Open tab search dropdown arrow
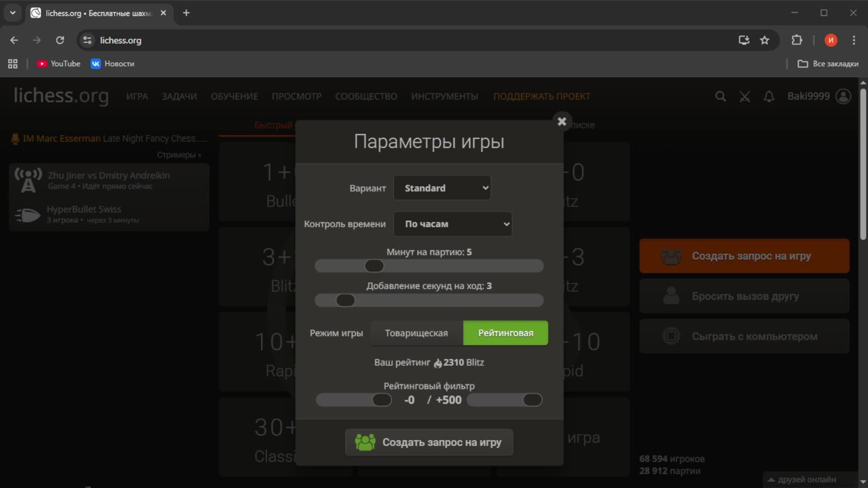 pos(13,13)
